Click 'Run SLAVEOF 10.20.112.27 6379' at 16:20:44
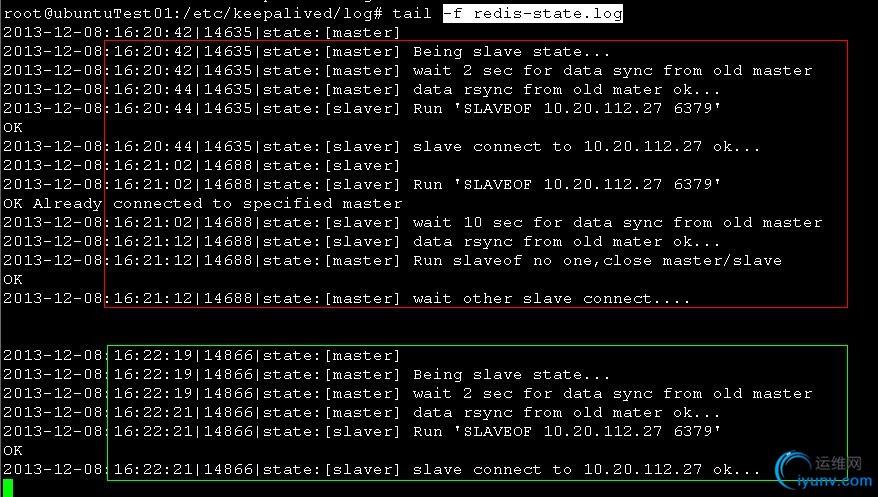This screenshot has height=497, width=878. click(x=567, y=109)
